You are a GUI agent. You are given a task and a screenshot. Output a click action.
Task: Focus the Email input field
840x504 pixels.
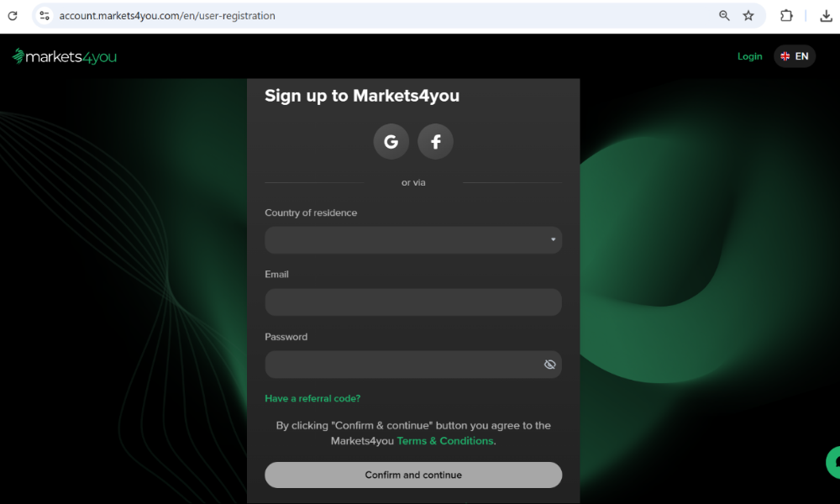coord(413,302)
